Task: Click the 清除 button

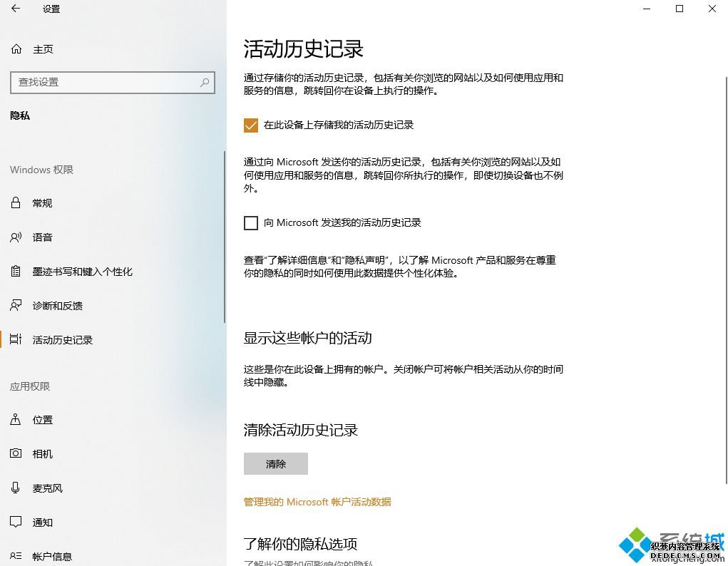Action: (x=276, y=463)
